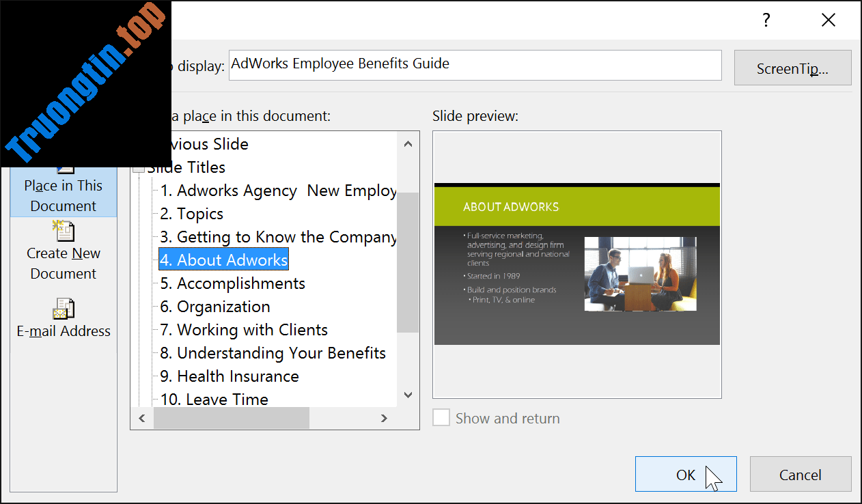This screenshot has height=504, width=862.
Task: Click the About Adworks slide preview
Action: (x=576, y=264)
